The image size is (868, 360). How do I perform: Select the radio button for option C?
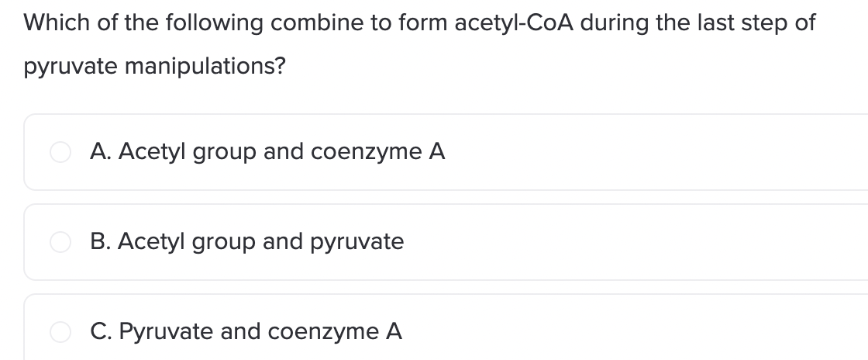pos(60,332)
